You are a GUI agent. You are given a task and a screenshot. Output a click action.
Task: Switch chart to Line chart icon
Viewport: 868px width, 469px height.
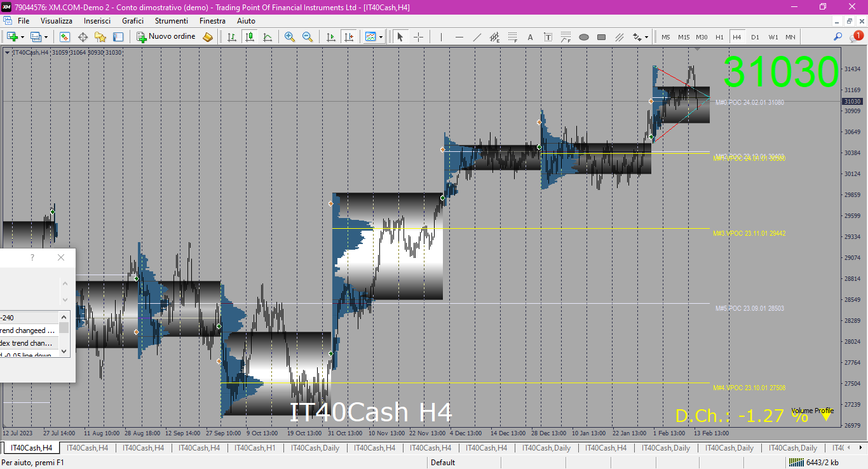(x=268, y=37)
